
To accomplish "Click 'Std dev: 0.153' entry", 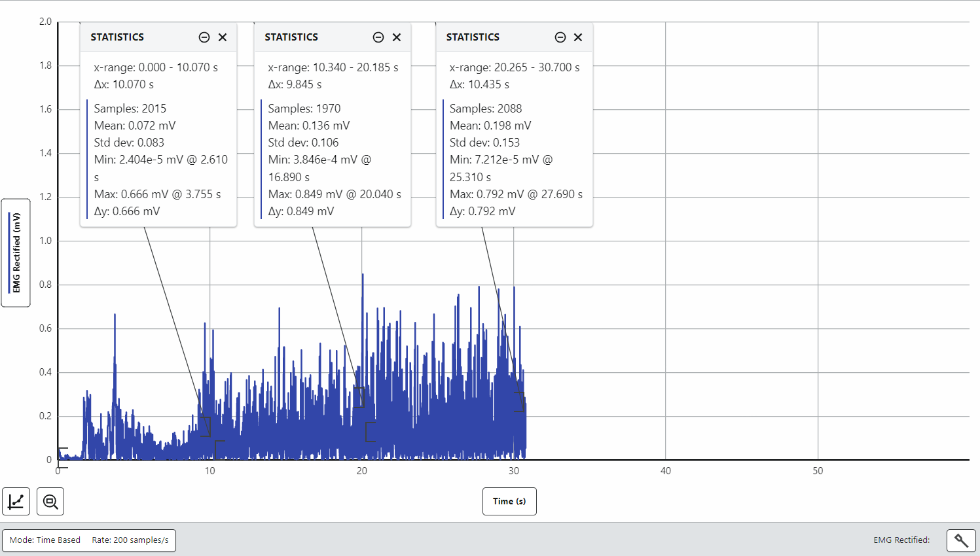I will (x=484, y=143).
